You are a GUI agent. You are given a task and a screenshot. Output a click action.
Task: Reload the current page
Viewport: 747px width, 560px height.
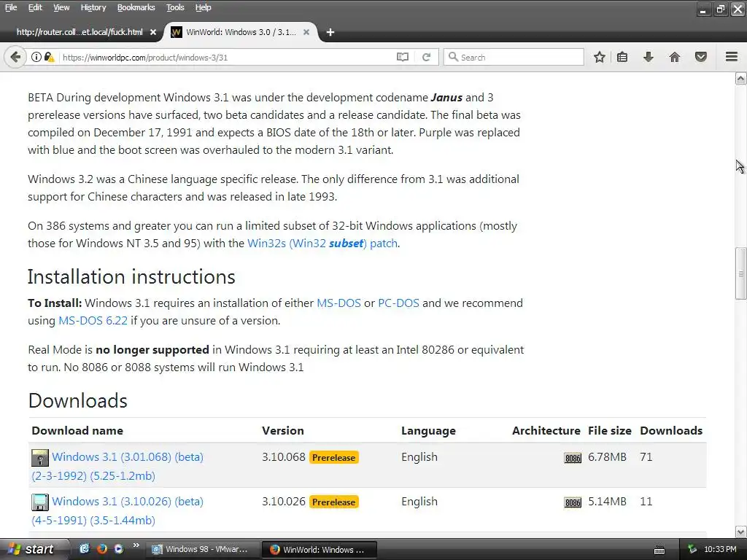coord(426,57)
